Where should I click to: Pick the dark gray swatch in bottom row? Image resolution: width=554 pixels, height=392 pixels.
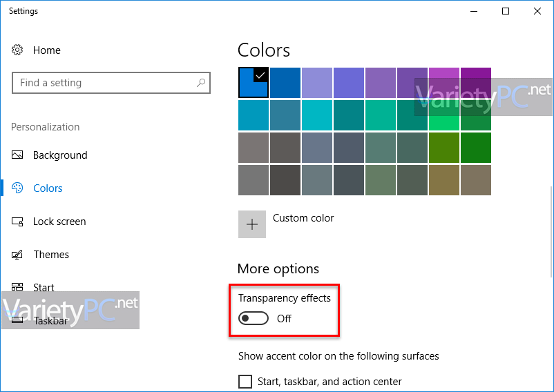click(x=285, y=180)
